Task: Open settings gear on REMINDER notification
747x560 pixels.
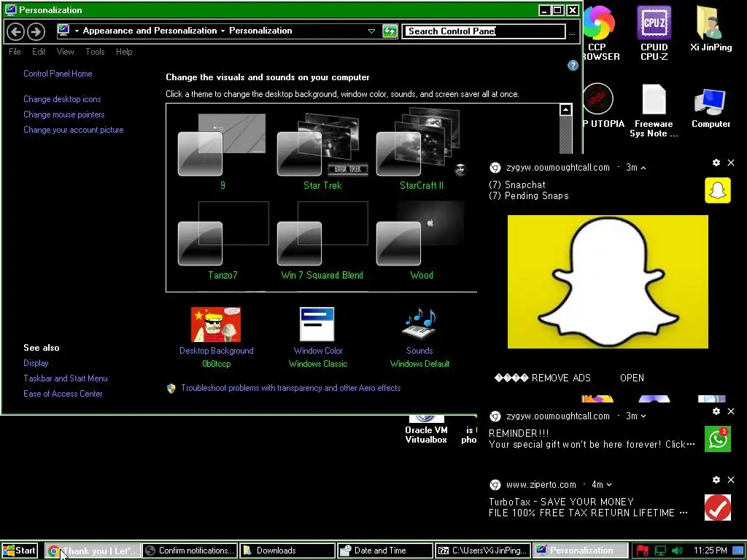Action: [716, 411]
